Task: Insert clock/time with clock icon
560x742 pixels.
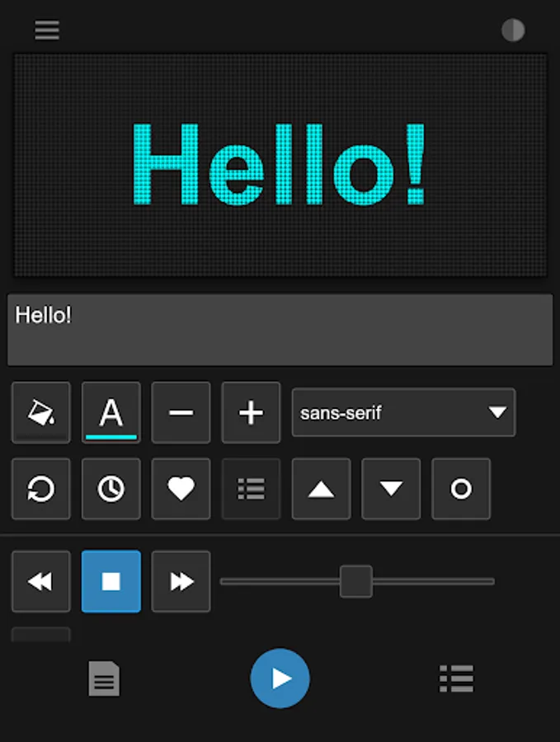Action: coord(111,489)
